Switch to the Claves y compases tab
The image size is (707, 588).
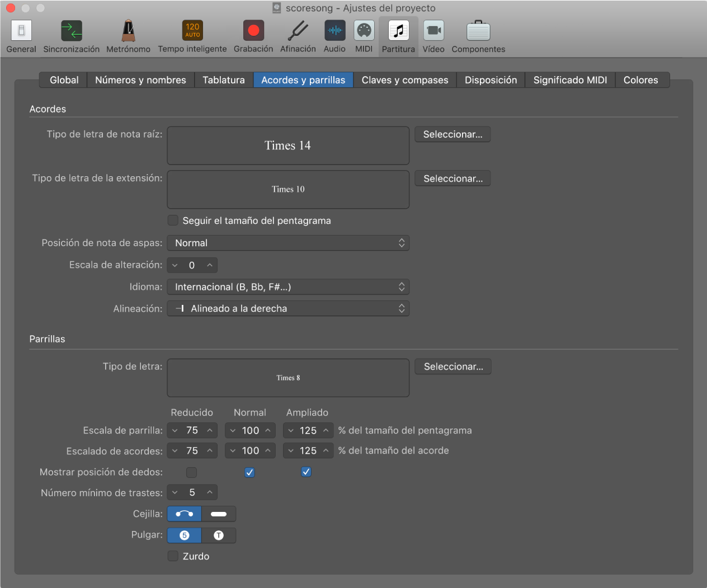coord(405,80)
